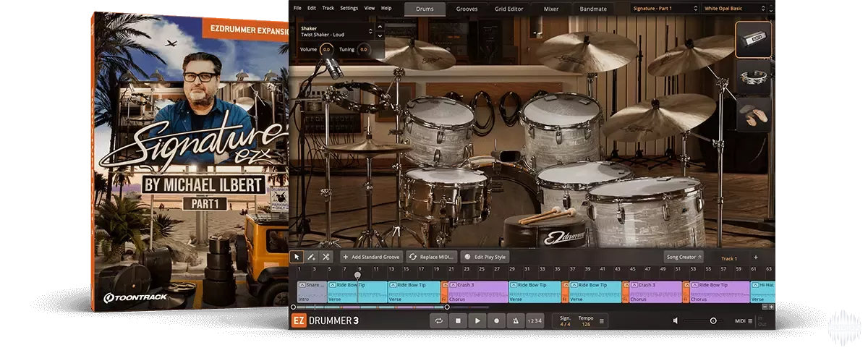Select the Hi Hat Verse clip

tap(762, 292)
